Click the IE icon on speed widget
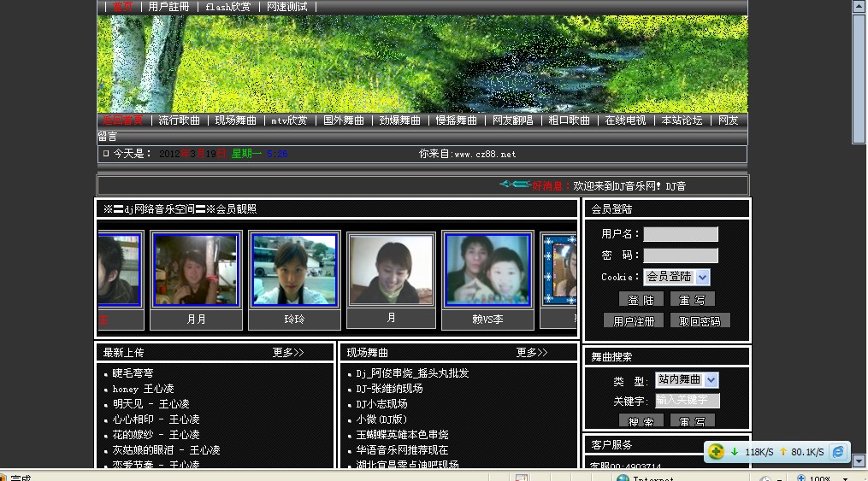868x481 pixels. pyautogui.click(x=838, y=452)
